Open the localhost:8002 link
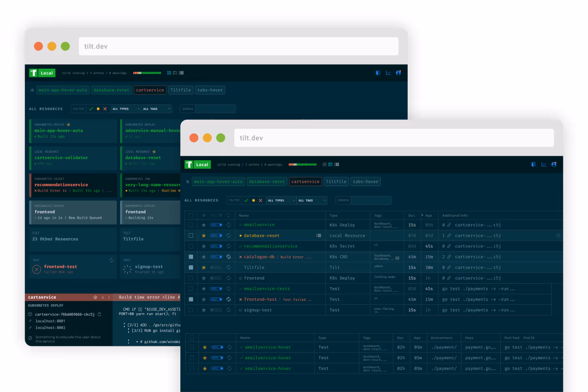This screenshot has height=392, width=588. click(50, 328)
